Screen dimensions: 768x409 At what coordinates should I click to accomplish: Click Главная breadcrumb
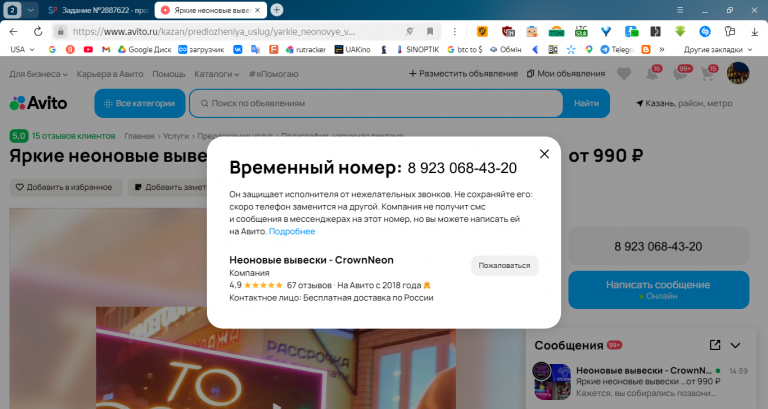[139, 136]
